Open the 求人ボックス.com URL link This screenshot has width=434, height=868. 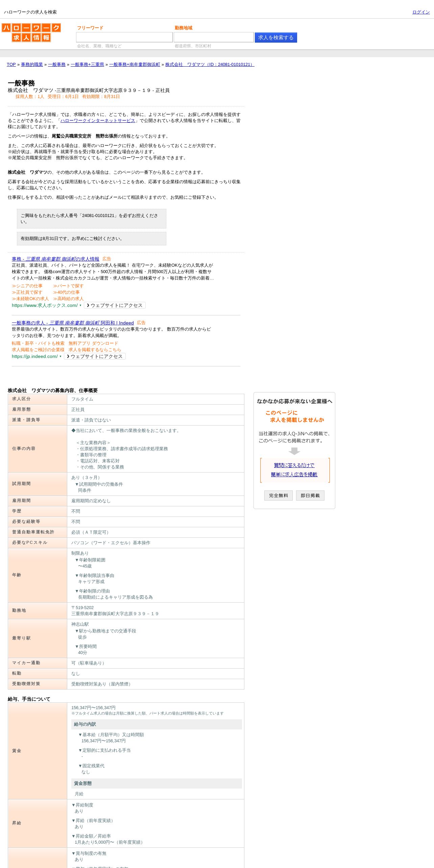(45, 305)
